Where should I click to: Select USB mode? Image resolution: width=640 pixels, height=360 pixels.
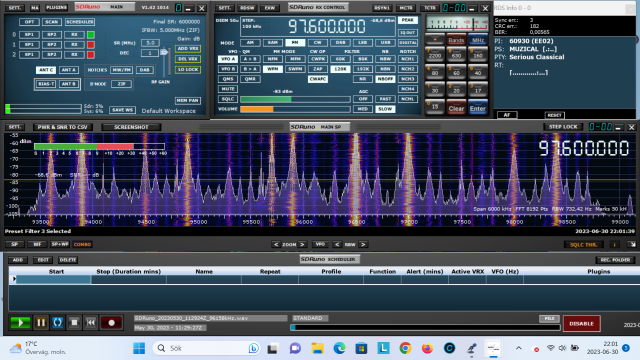[385, 42]
